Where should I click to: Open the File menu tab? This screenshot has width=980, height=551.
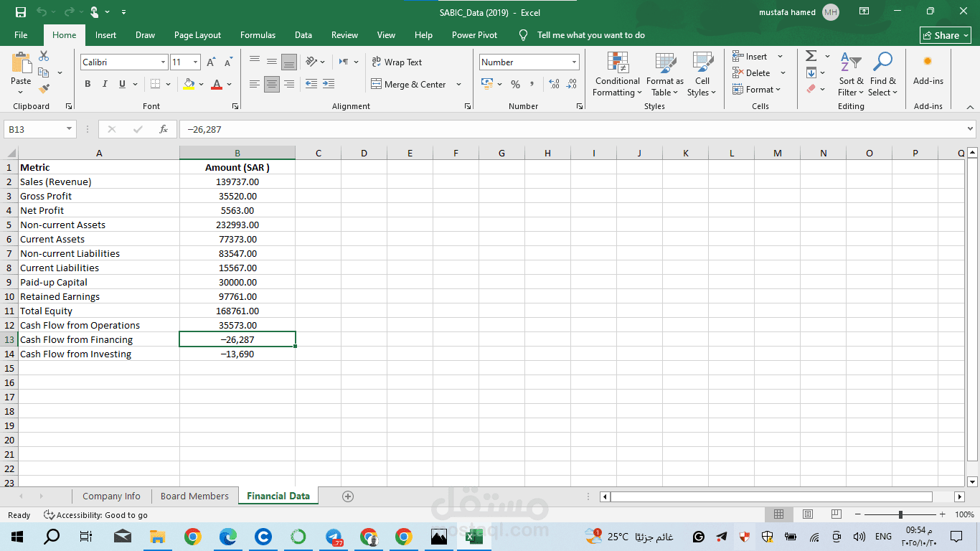(x=21, y=34)
